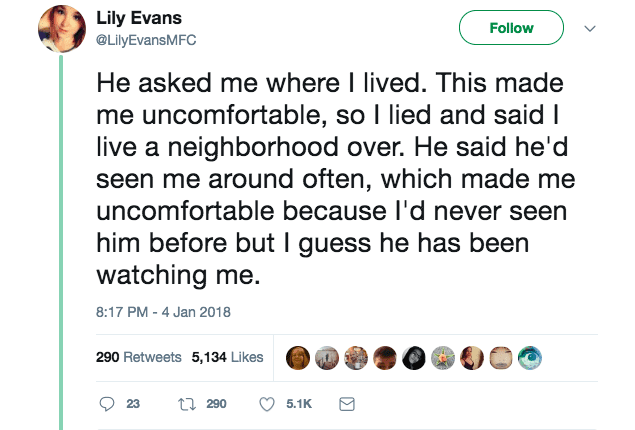Click the blue eye liker avatar
Image resolution: width=635 pixels, height=430 pixels.
530,358
